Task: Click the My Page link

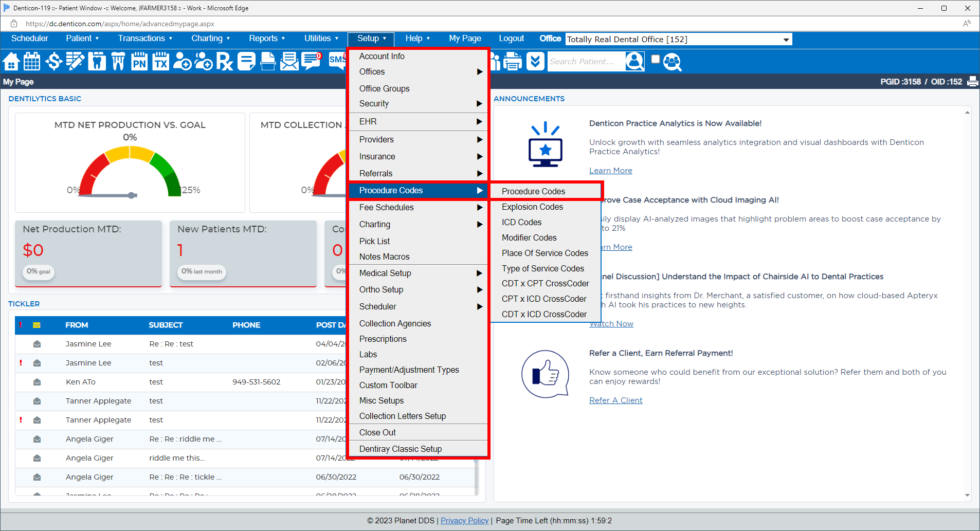Action: (465, 39)
